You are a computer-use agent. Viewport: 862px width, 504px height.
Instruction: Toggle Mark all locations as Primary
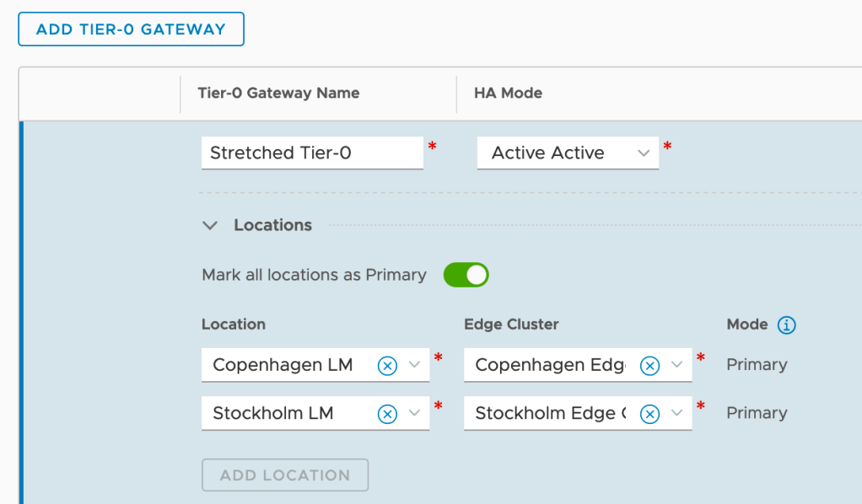[x=466, y=275]
